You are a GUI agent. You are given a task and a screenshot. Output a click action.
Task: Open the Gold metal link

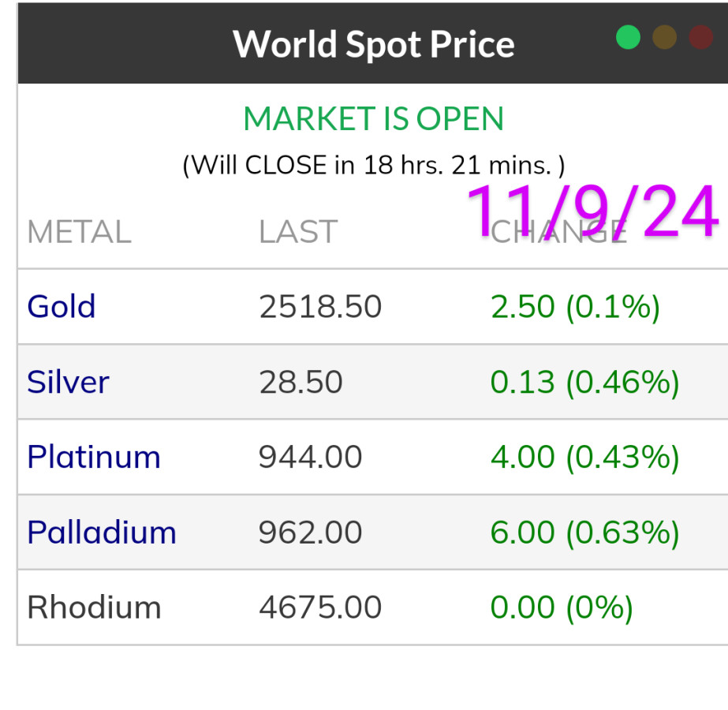62,306
